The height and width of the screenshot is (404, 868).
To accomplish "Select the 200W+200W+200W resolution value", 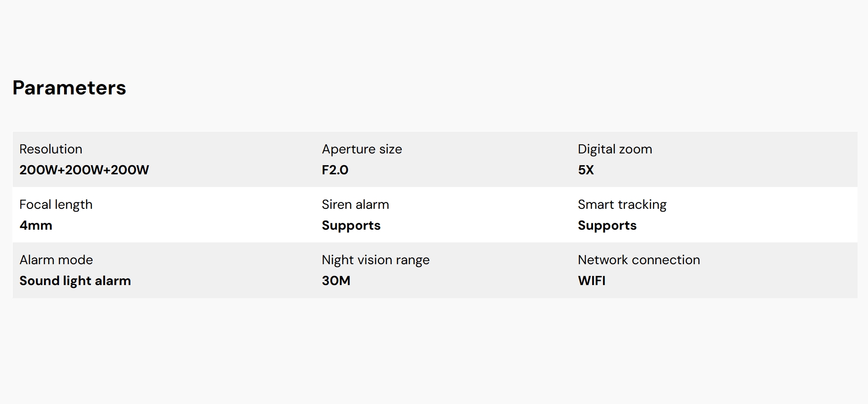I will click(x=84, y=170).
